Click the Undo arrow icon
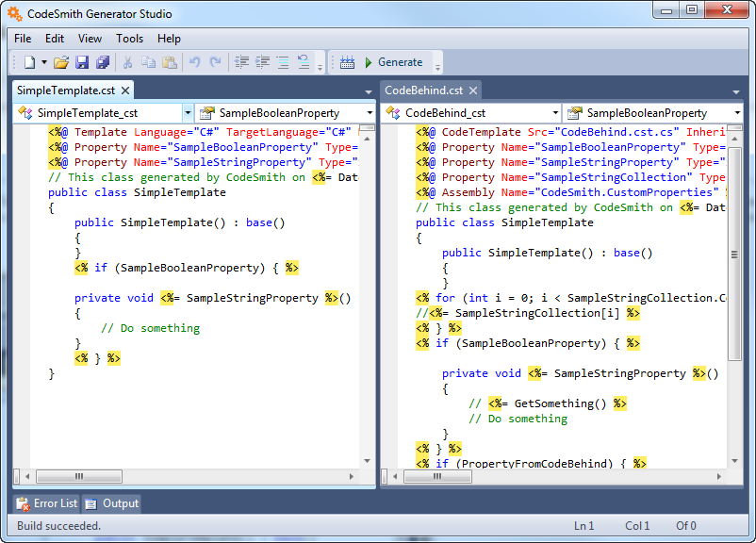The width and height of the screenshot is (756, 543). click(x=195, y=62)
